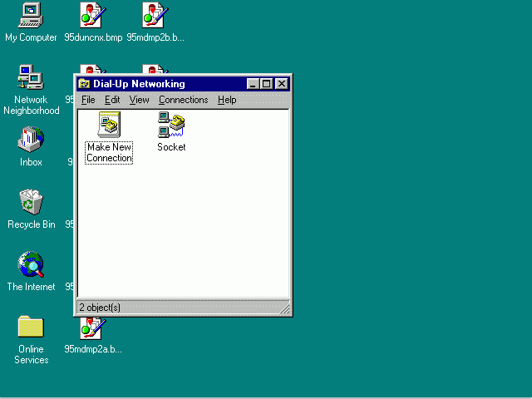Click the Dial-Up Networking title bar system icon
Viewport: 532px width, 399px height.
coord(84,84)
